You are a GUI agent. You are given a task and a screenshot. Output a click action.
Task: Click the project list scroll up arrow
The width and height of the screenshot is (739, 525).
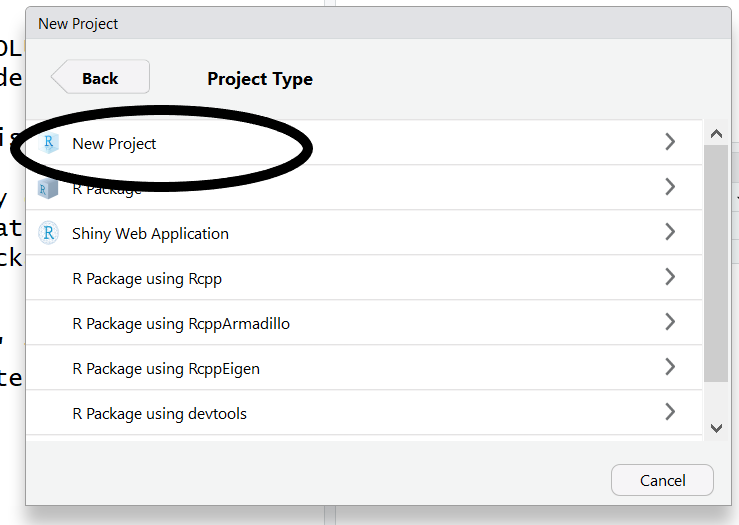pos(716,134)
